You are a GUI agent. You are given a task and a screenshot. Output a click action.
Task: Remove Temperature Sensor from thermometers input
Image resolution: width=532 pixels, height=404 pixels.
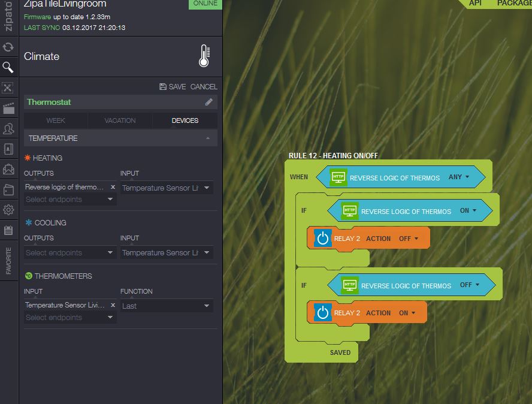pos(113,305)
